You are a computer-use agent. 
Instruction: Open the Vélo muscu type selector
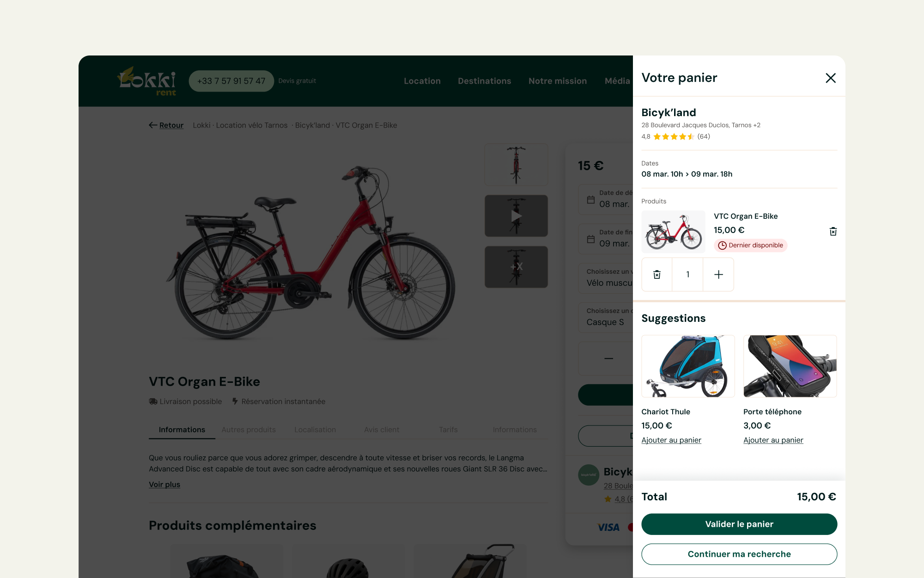[x=606, y=278]
